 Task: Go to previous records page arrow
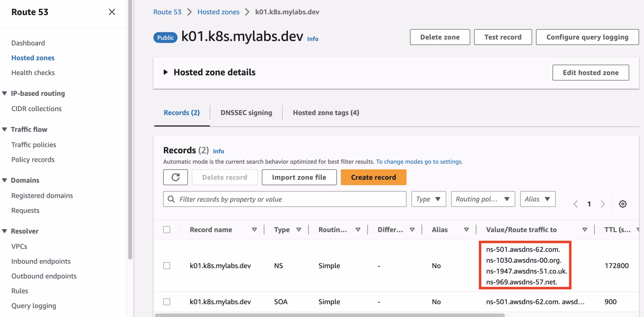(x=576, y=204)
